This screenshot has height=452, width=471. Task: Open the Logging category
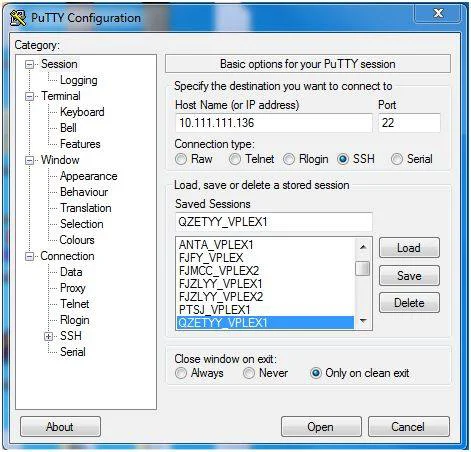79,80
